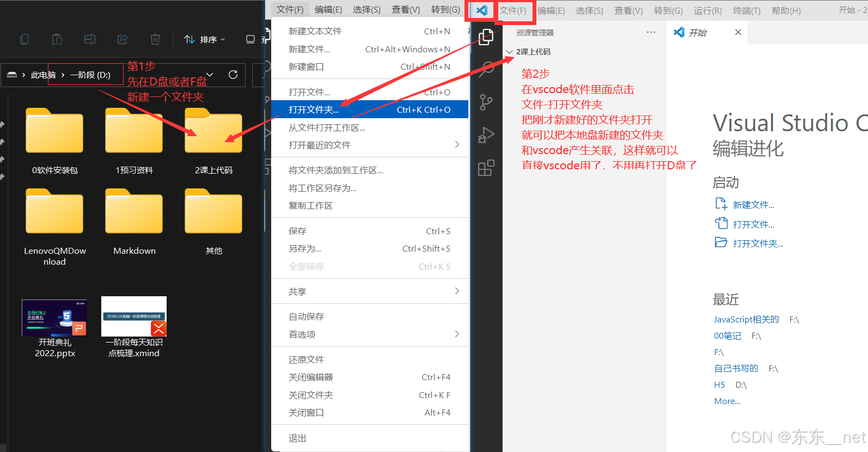Toggle 自动保存 in the File menu
Screen dimensions: 868x452
(x=370, y=316)
